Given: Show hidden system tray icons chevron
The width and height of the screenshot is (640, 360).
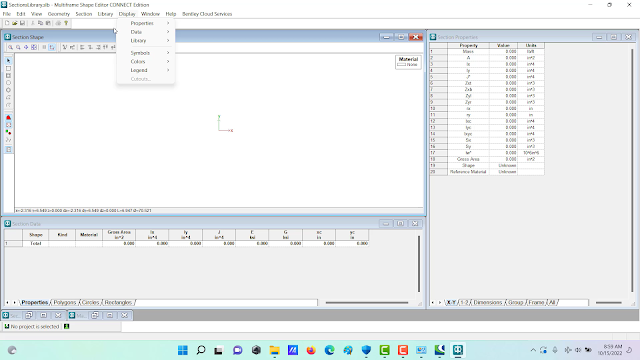Looking at the screenshot, I should pos(533,350).
